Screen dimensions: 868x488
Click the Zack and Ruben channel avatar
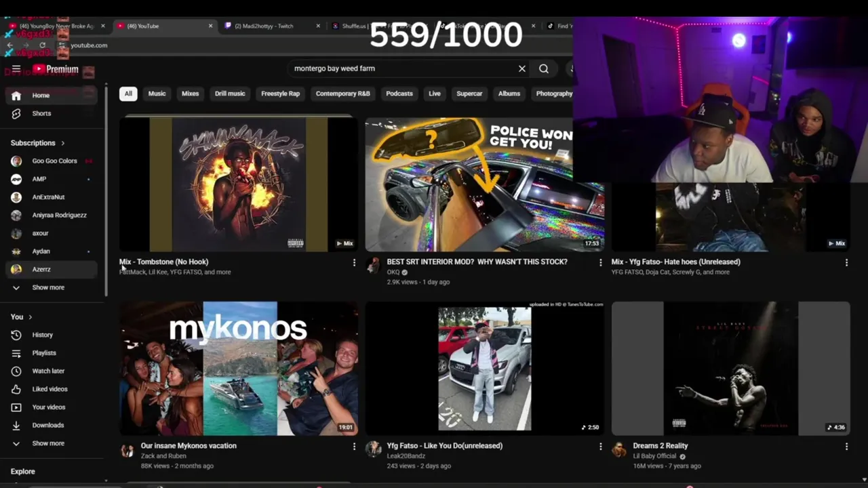tap(127, 450)
